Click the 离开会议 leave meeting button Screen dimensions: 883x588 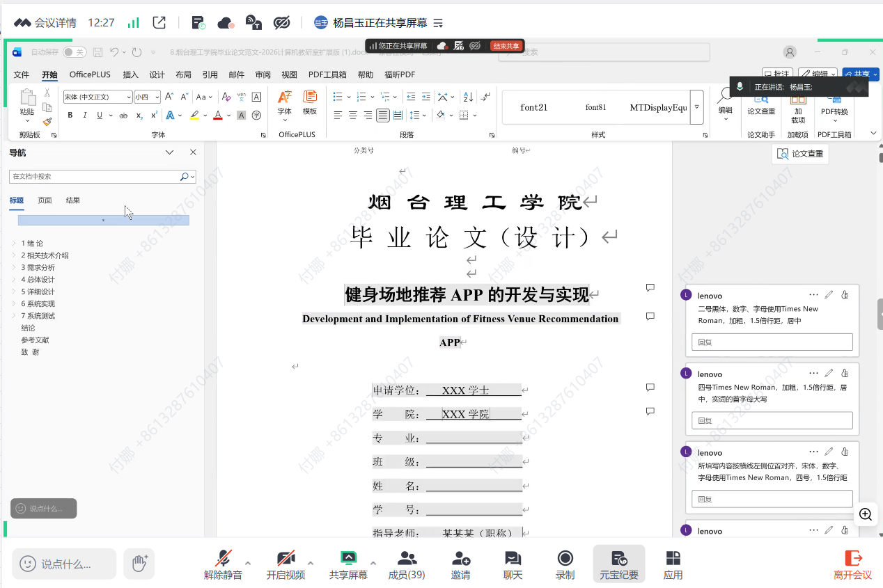click(852, 564)
